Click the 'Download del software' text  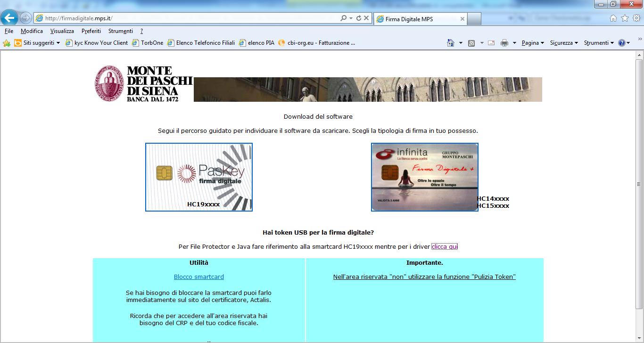(x=318, y=116)
